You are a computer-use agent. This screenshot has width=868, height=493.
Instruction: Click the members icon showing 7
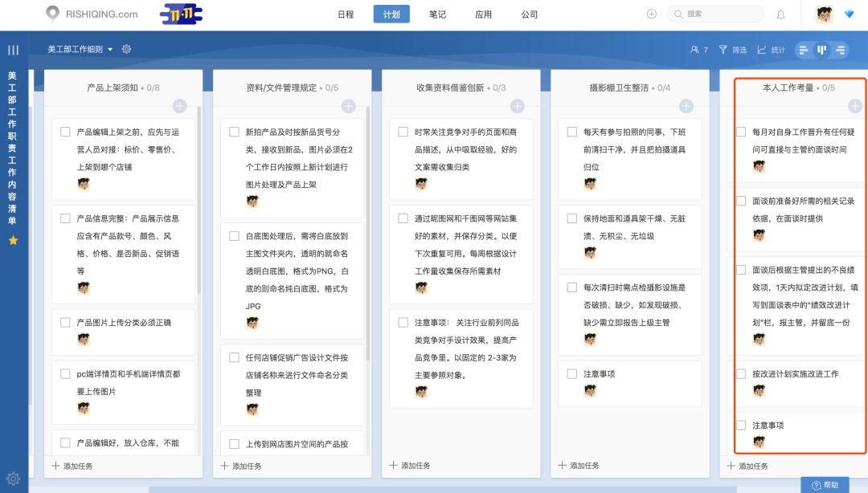698,49
